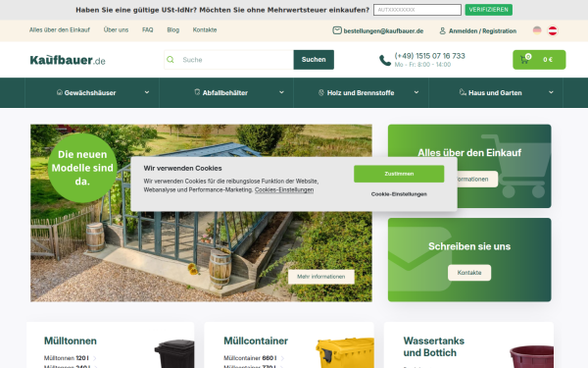Open the Müllcontainer category heading
This screenshot has width=588, height=368.
pyautogui.click(x=256, y=341)
